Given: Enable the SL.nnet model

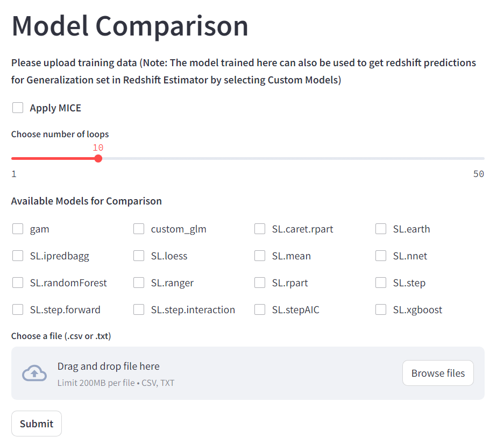Looking at the screenshot, I should [381, 256].
